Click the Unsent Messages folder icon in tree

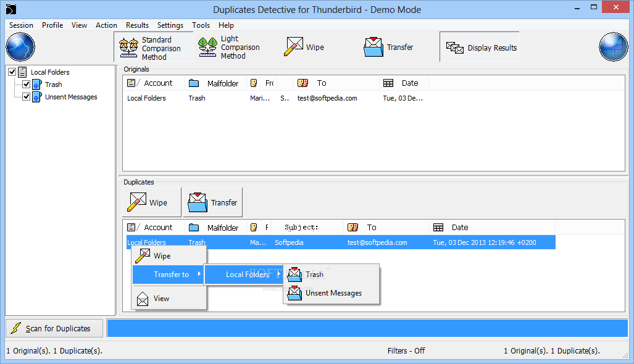tap(37, 97)
